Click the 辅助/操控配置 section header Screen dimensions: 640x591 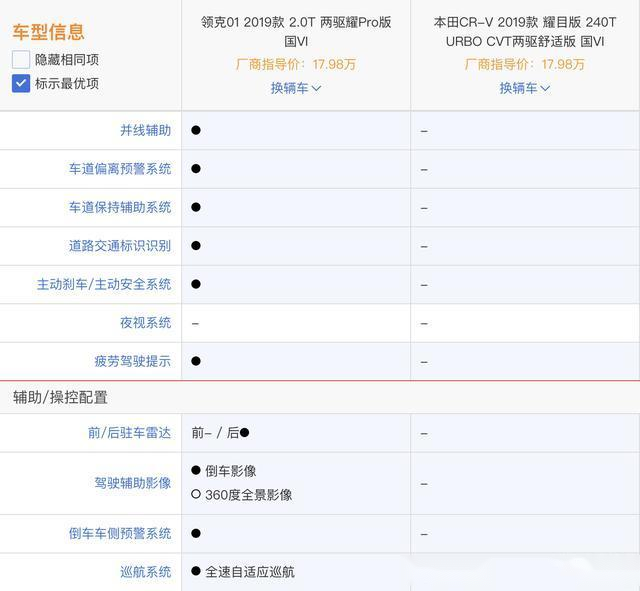pos(60,397)
